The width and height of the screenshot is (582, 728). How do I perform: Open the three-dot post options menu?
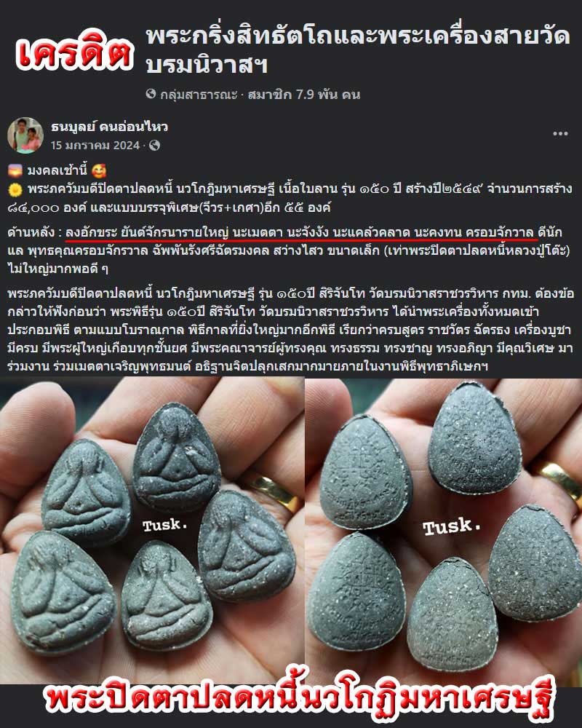point(560,134)
